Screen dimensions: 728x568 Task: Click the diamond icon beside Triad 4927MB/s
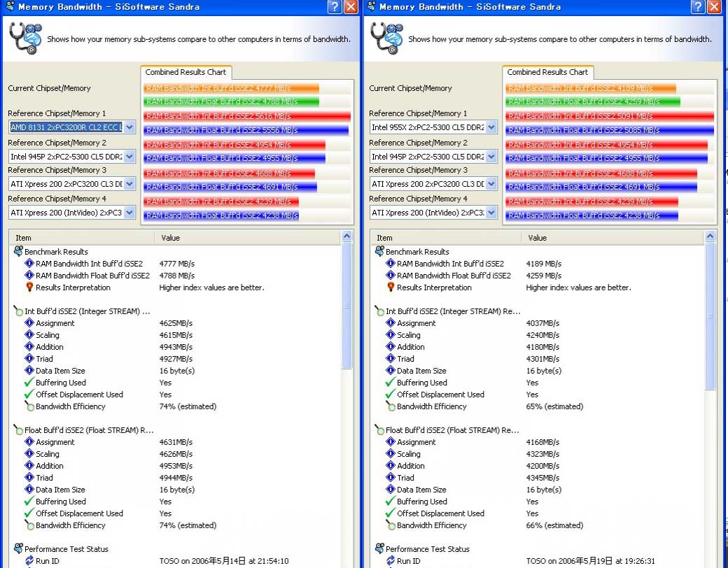(x=29, y=359)
